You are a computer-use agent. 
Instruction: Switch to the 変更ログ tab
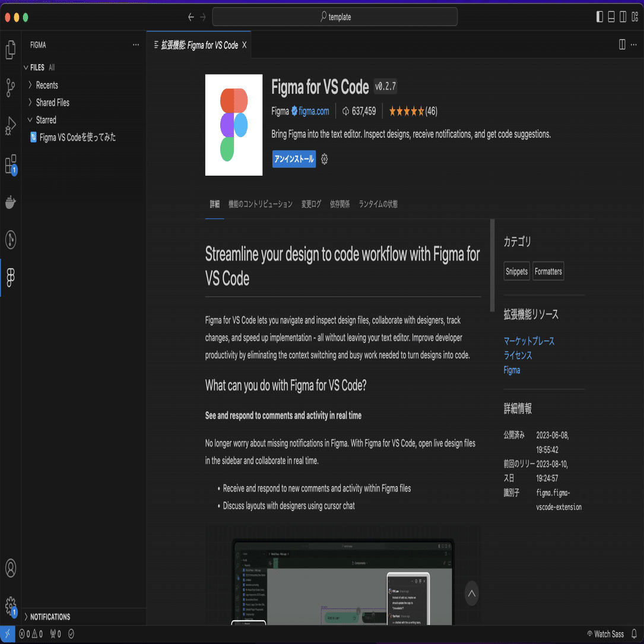tap(311, 204)
